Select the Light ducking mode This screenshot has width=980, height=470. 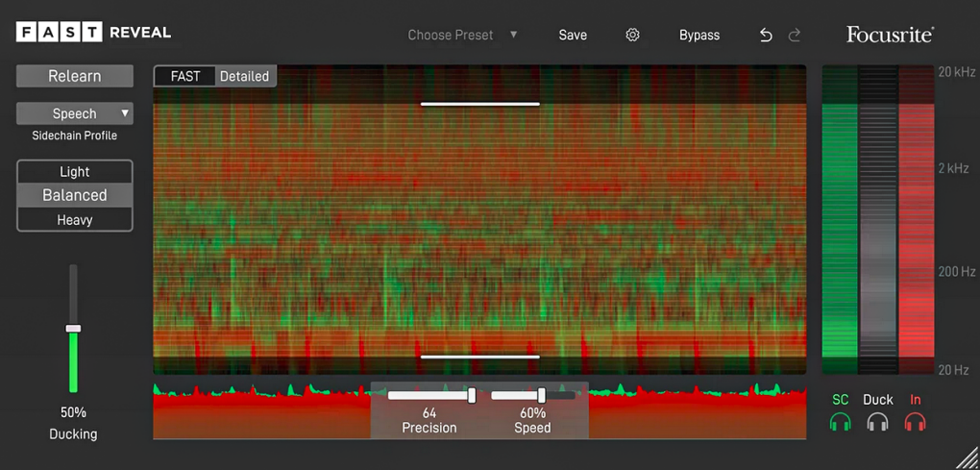coord(75,172)
